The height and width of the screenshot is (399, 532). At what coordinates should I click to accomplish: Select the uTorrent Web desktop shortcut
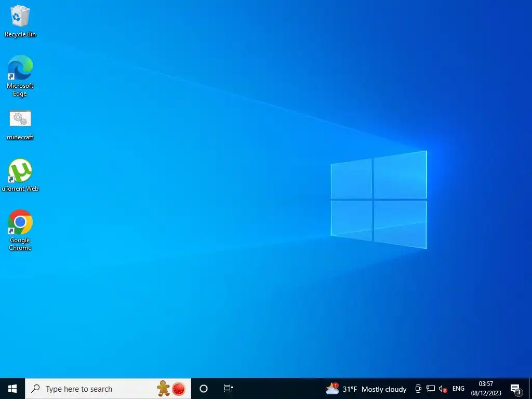pyautogui.click(x=20, y=175)
